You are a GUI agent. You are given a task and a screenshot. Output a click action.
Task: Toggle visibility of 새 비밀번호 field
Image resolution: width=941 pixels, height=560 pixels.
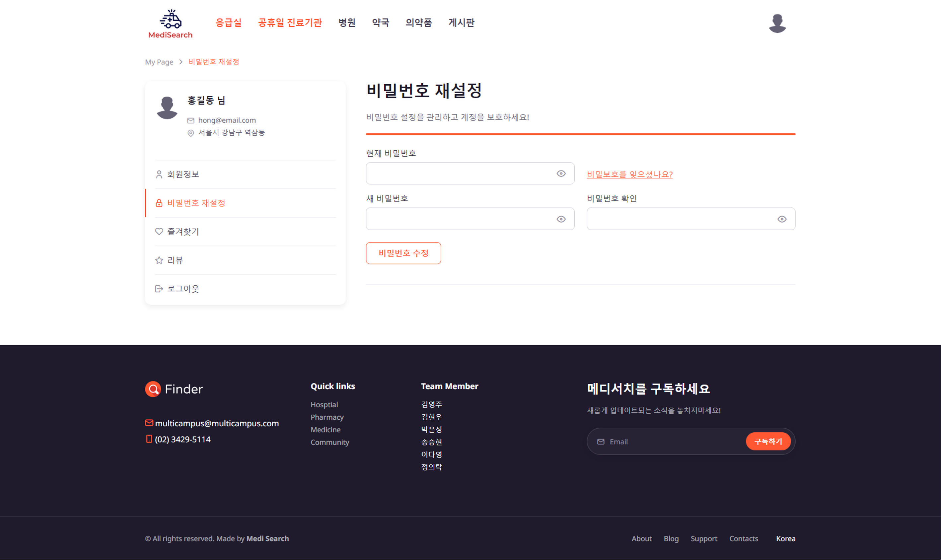pyautogui.click(x=561, y=219)
